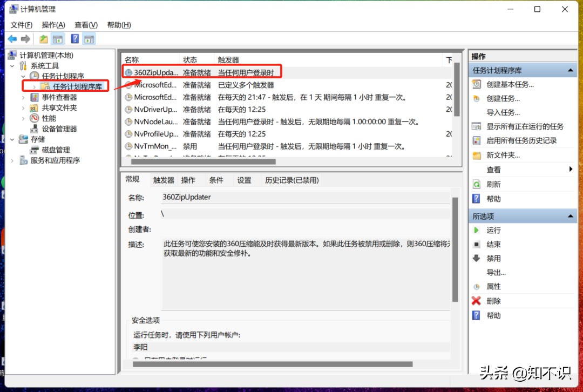Open the 文件(F) menu
Image resolution: width=583 pixels, height=392 pixels.
[x=21, y=25]
